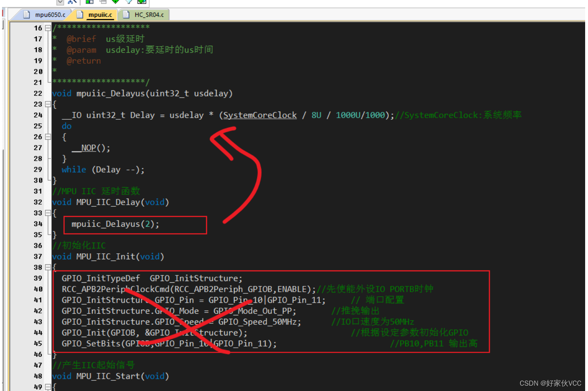Click line number 41 in the gutter

point(38,300)
